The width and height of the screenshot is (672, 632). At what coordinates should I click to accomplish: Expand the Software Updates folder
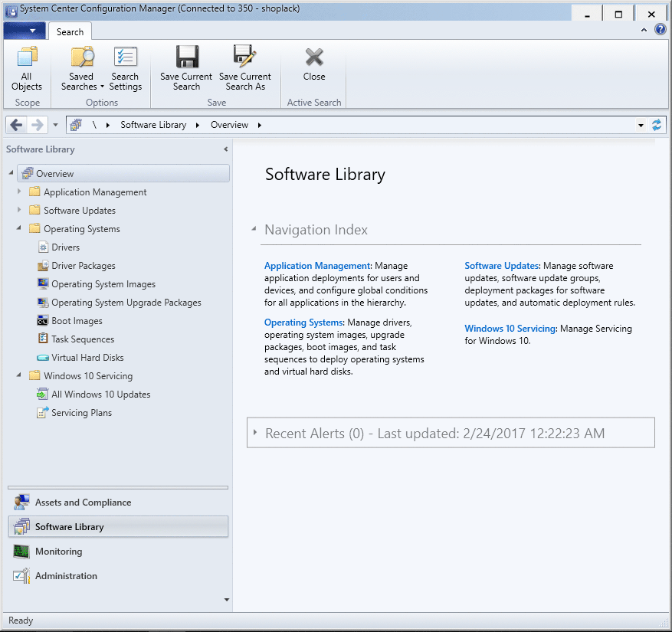[x=19, y=210]
